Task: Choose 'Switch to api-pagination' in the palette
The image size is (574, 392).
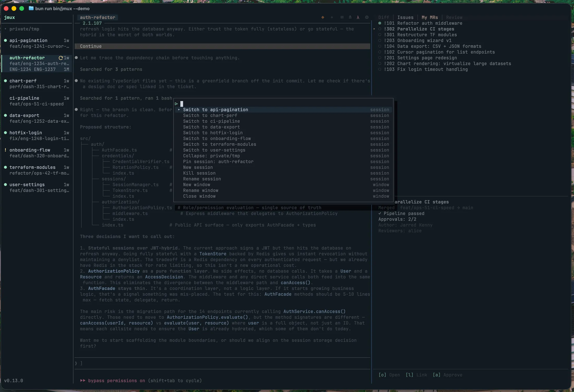Action: pos(283,110)
